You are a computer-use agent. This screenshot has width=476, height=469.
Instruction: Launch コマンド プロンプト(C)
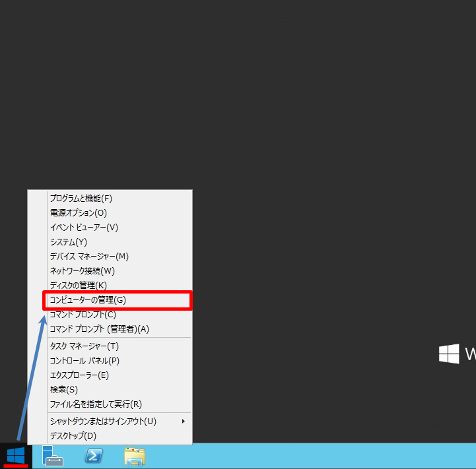[x=110, y=315]
